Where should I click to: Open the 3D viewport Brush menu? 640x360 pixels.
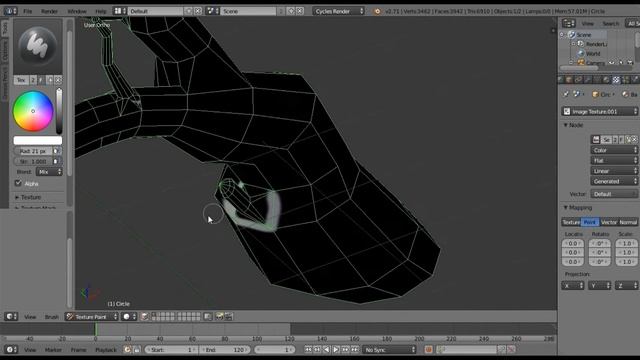pyautogui.click(x=52, y=317)
